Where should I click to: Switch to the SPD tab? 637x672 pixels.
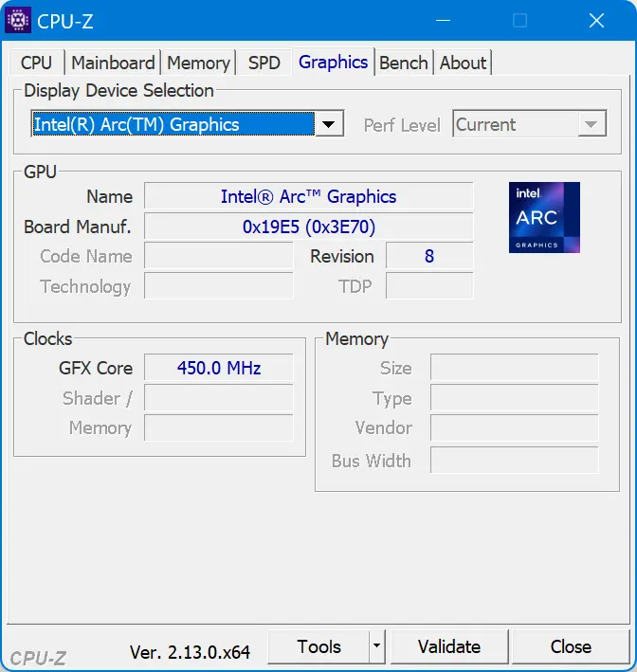coord(264,63)
